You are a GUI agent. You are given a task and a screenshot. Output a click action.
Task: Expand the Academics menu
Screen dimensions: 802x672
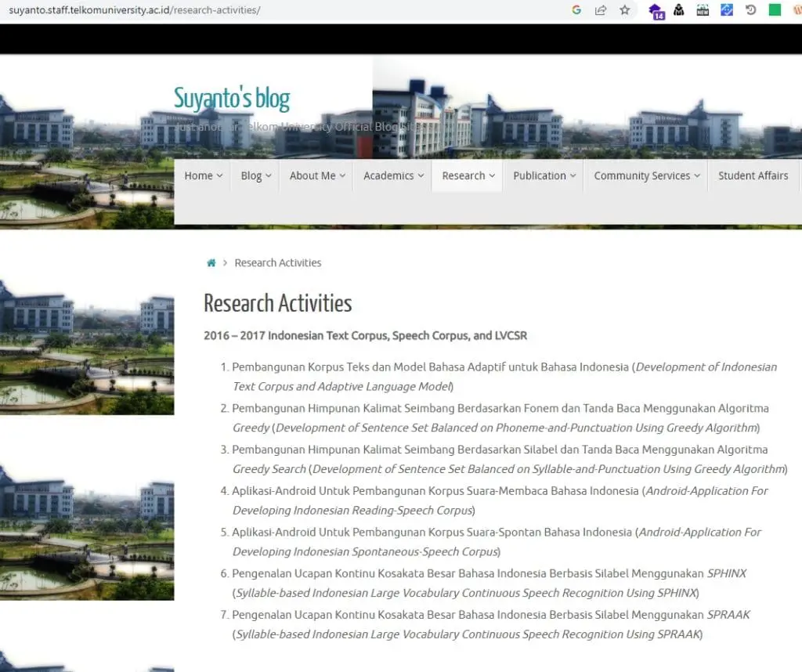(x=393, y=175)
